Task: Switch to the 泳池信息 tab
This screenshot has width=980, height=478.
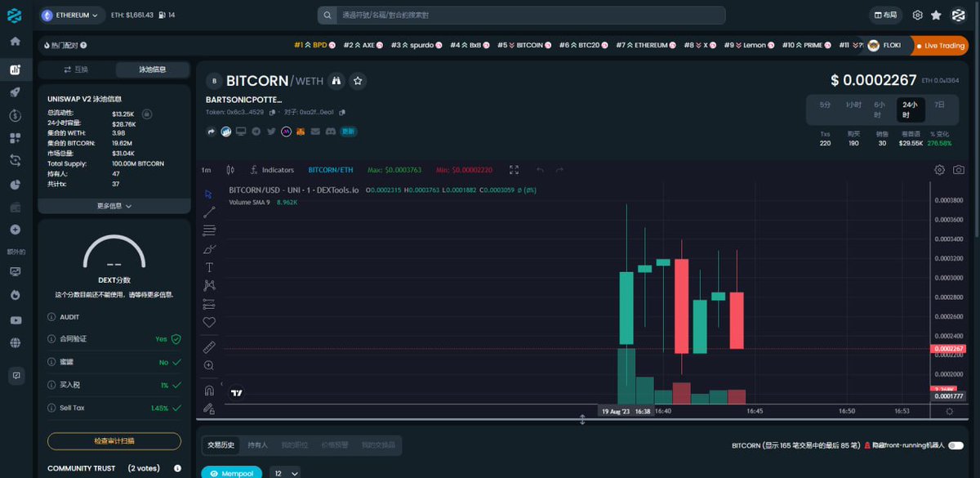Action: click(x=152, y=69)
